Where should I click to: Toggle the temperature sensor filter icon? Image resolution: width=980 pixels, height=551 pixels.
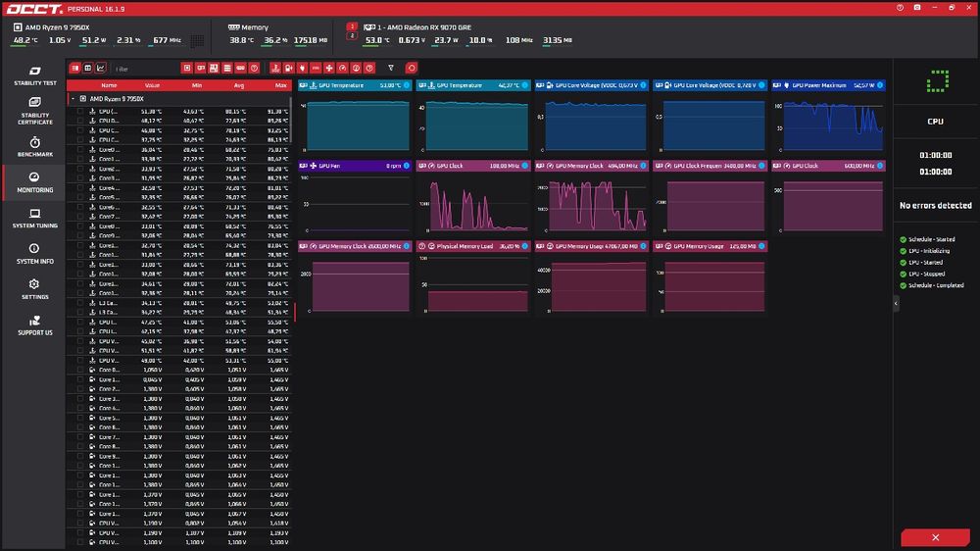pos(275,69)
